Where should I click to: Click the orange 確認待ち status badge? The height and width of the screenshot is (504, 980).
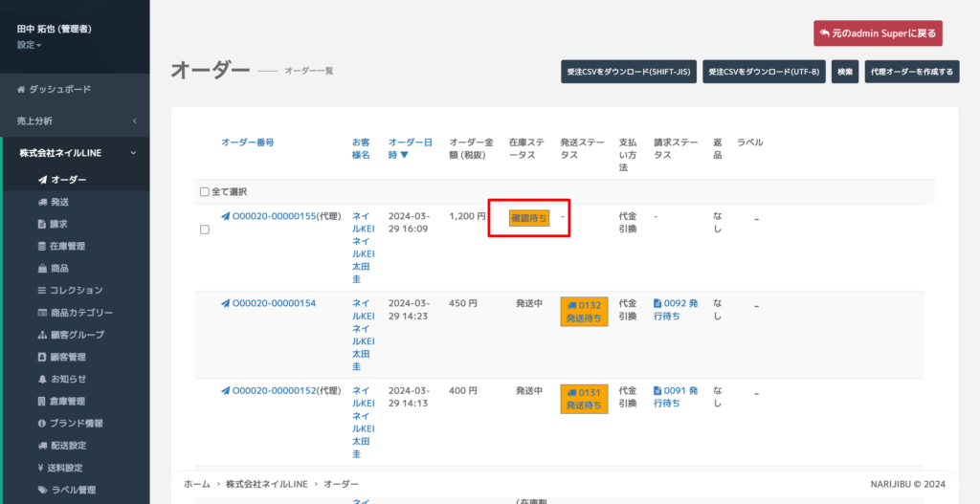coord(529,217)
